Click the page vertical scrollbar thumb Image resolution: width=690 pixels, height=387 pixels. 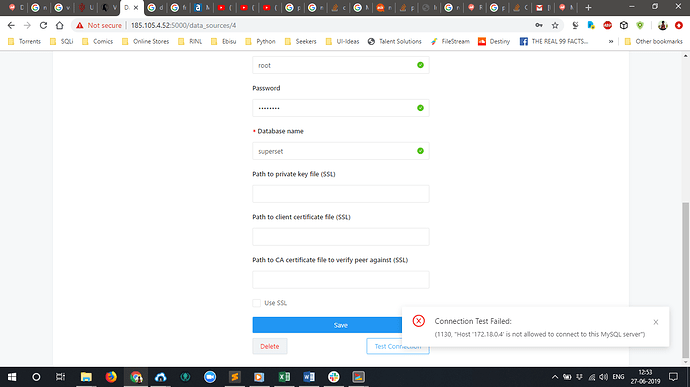tap(685, 280)
